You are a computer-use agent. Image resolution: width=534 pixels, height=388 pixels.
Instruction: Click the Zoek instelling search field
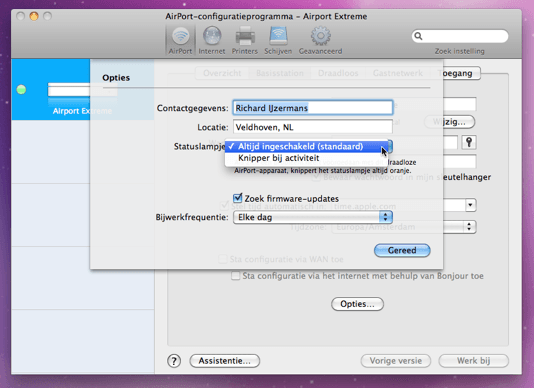click(x=460, y=36)
